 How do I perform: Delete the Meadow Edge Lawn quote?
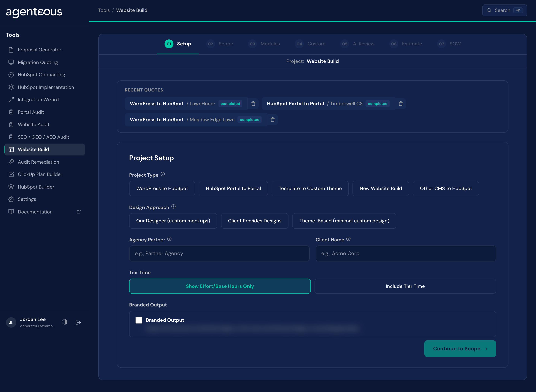[273, 120]
